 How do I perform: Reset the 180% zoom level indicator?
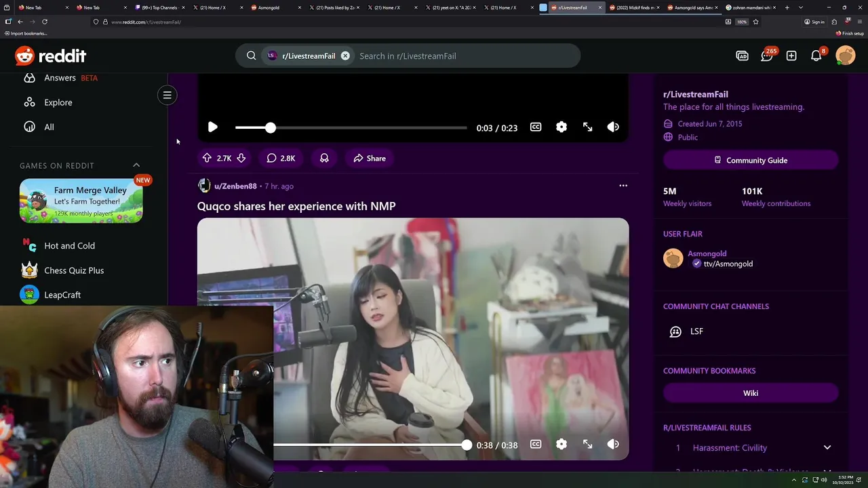tap(742, 22)
